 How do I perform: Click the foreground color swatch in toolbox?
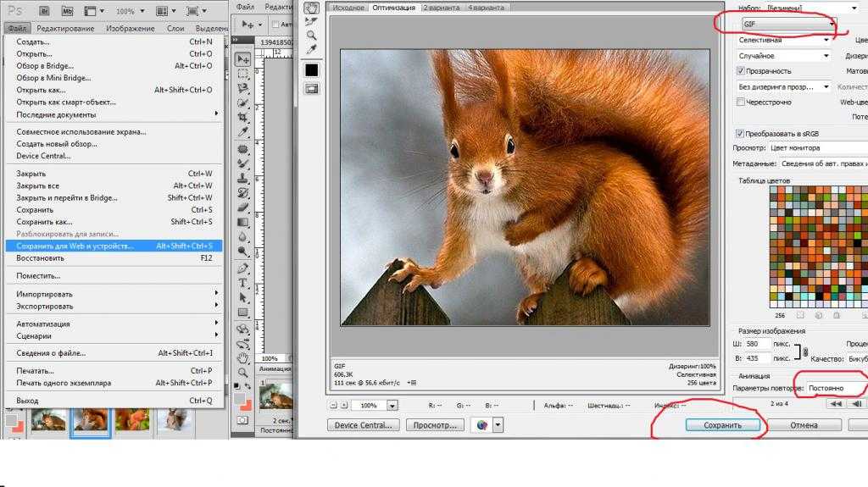coord(240,399)
